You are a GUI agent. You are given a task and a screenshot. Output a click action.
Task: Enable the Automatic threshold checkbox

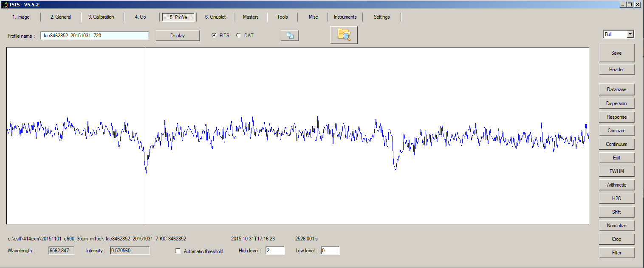pyautogui.click(x=178, y=251)
